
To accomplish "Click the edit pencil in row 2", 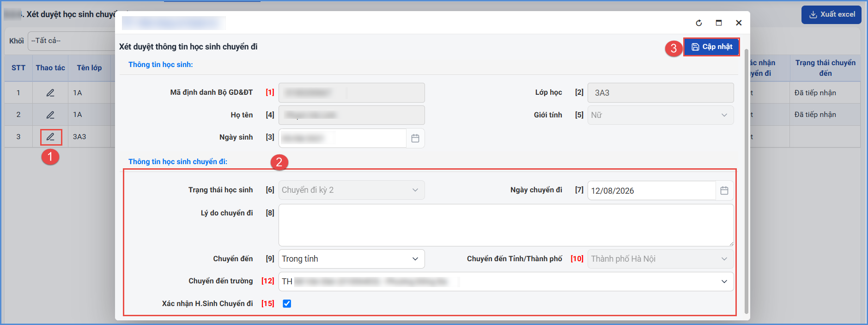I will click(x=50, y=115).
